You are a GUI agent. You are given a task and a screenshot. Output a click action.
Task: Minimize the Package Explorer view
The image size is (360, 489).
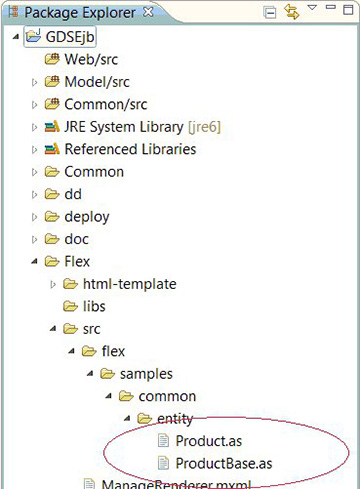tap(330, 7)
